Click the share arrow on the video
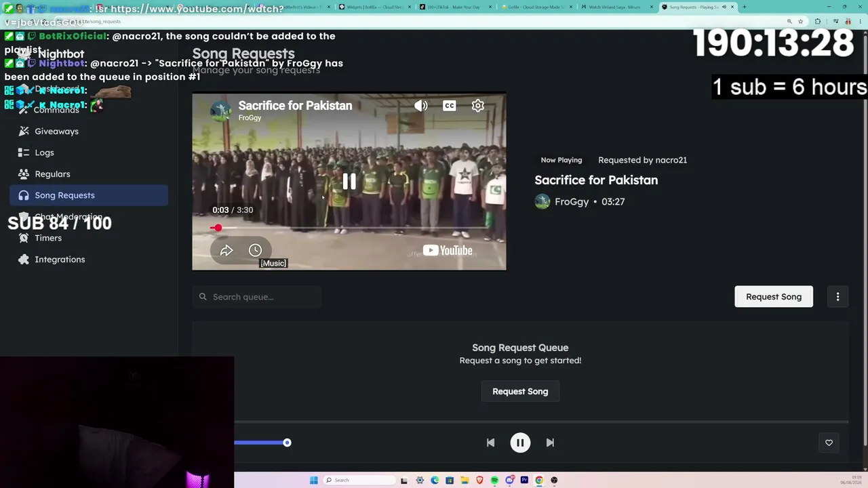The image size is (868, 488). [x=226, y=251]
